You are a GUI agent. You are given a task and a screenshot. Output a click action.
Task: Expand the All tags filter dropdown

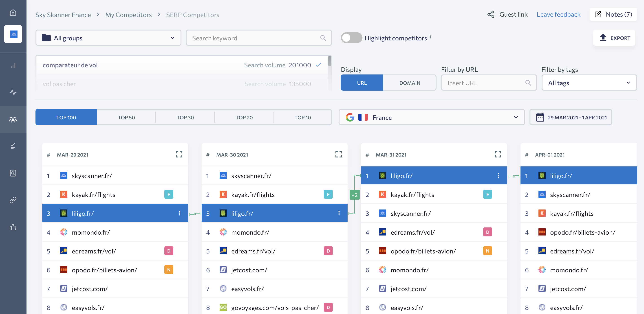click(x=589, y=83)
